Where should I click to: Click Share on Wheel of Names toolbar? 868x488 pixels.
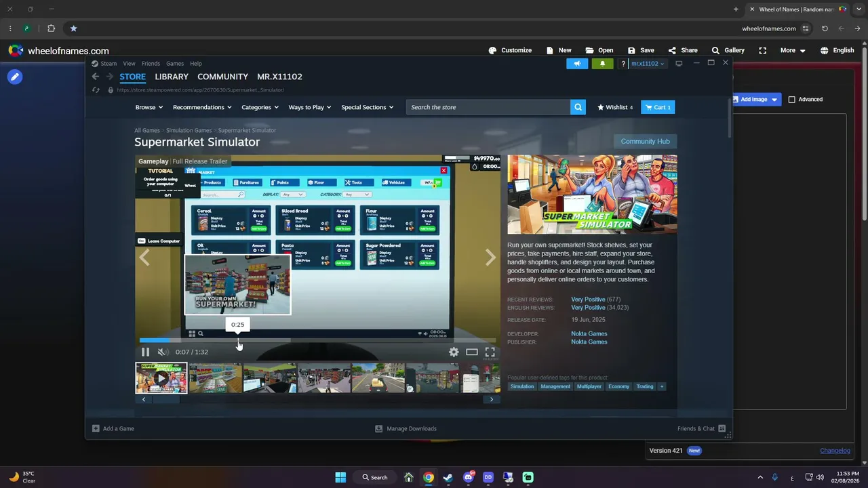click(x=683, y=50)
